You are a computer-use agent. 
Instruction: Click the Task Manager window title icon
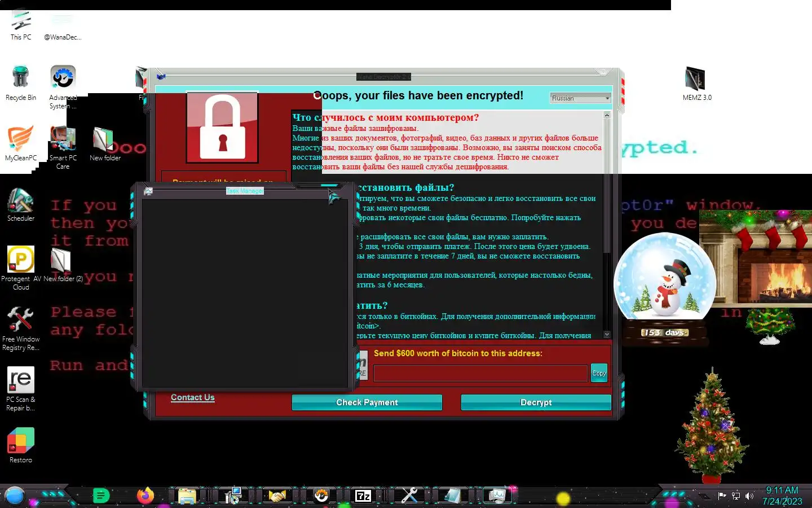point(148,191)
